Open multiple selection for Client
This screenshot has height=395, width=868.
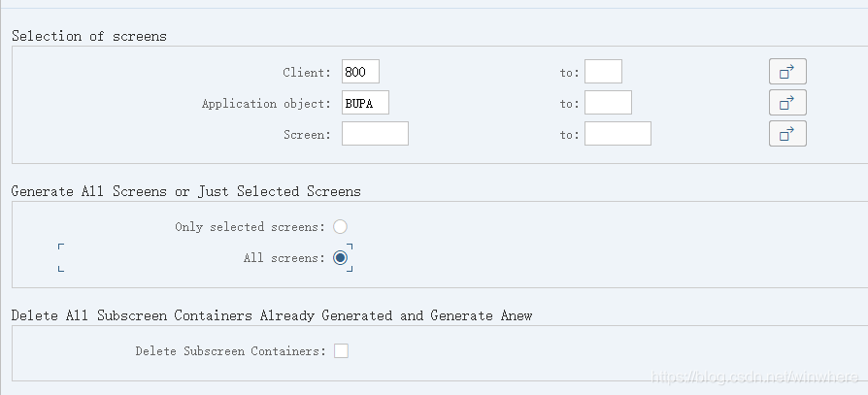(x=787, y=72)
